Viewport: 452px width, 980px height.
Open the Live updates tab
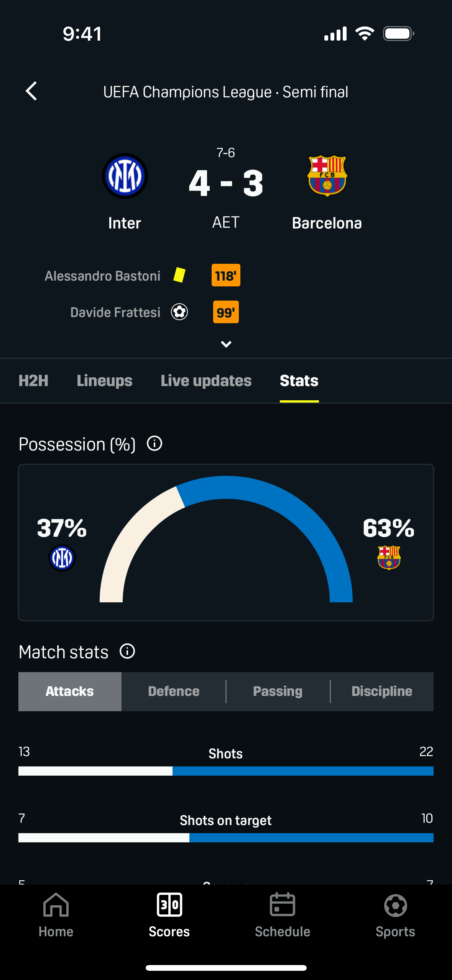(206, 381)
